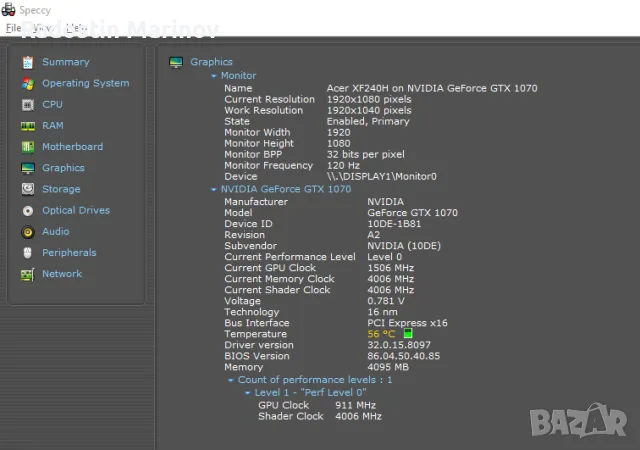The height and width of the screenshot is (450, 640).
Task: Click the Manufacturer label
Action: (x=256, y=202)
